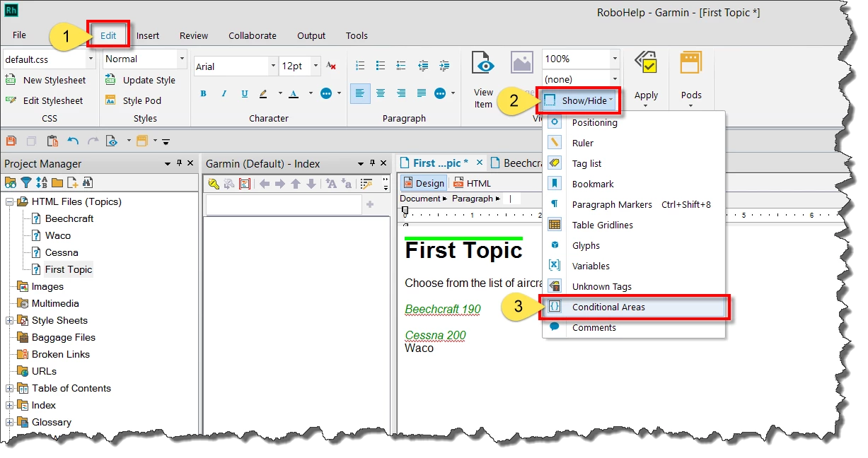The image size is (868, 458).
Task: Click Edit Stylesheet button
Action: [x=45, y=100]
